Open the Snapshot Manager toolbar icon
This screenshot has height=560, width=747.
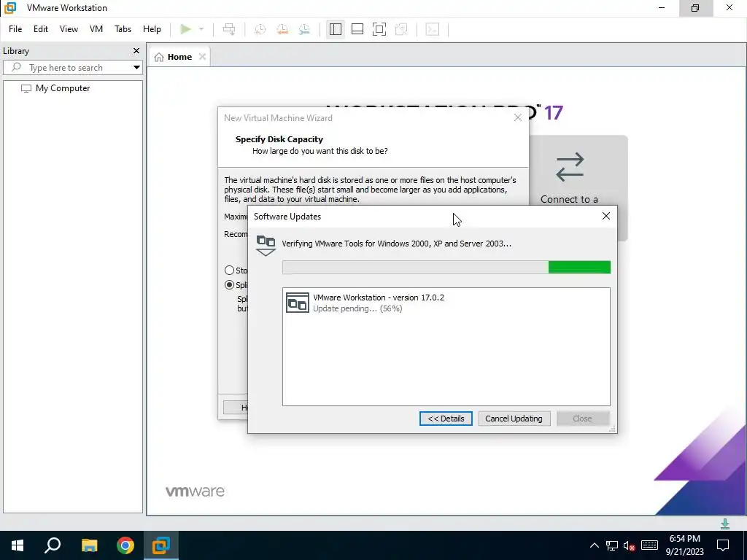(304, 29)
